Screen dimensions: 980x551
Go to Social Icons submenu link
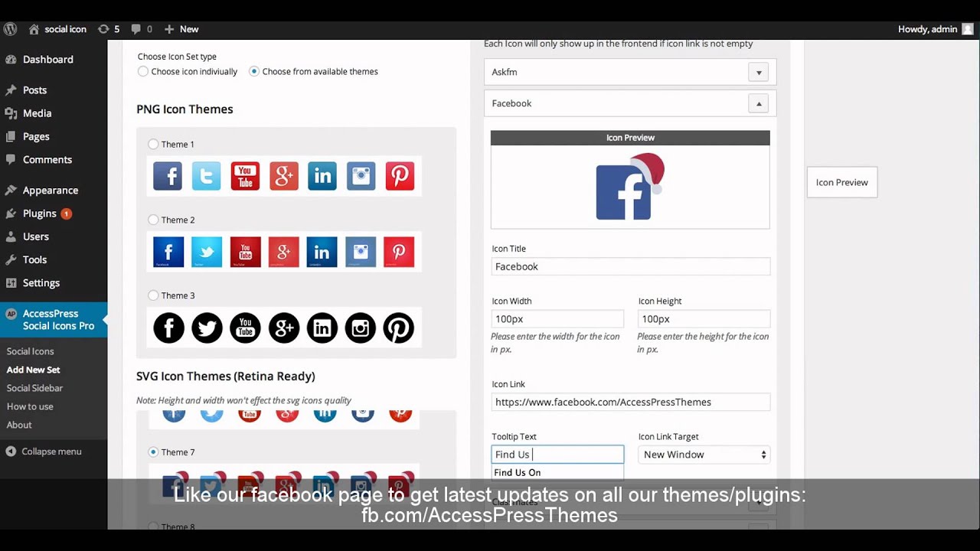(x=30, y=351)
